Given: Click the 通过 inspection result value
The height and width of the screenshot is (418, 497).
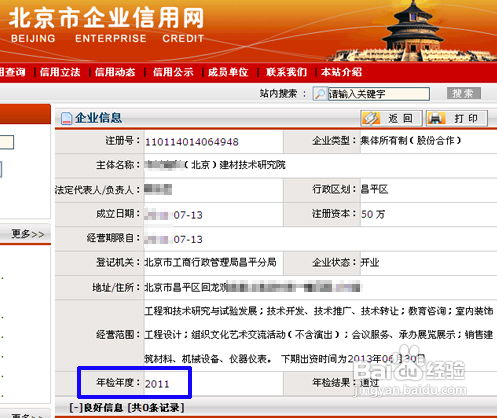Looking at the screenshot, I should coord(370,383).
